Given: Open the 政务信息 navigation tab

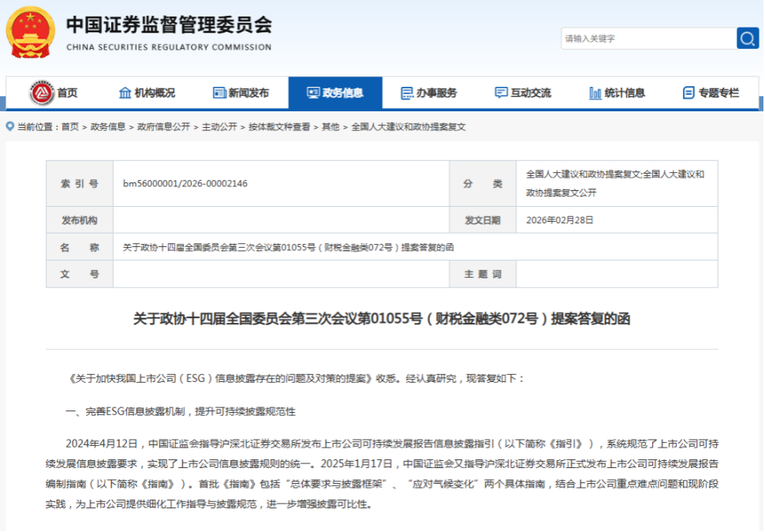Looking at the screenshot, I should (x=336, y=93).
